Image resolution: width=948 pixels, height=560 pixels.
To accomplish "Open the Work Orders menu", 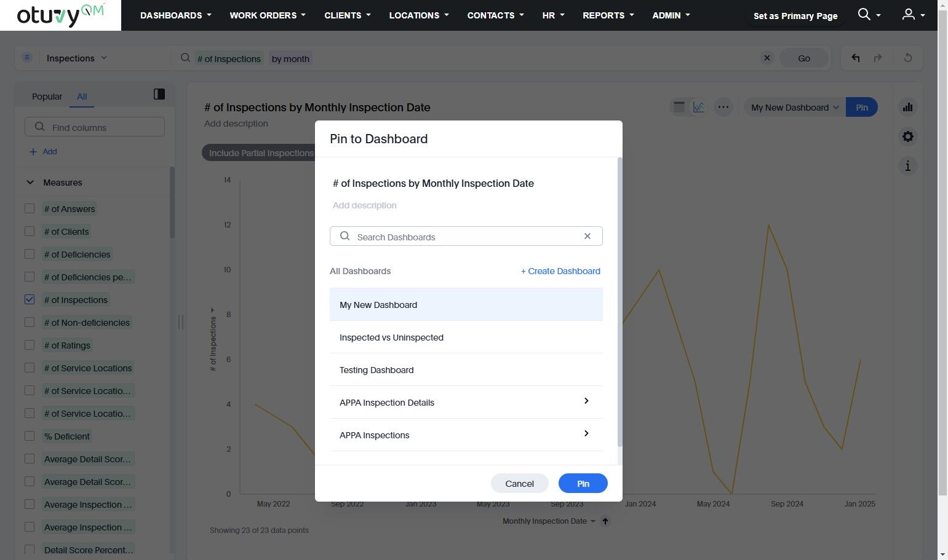I will pyautogui.click(x=267, y=15).
